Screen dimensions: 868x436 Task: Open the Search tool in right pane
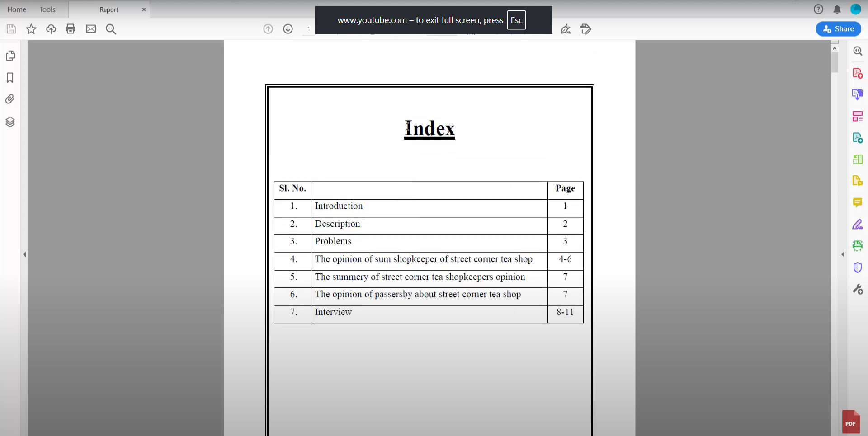click(858, 51)
